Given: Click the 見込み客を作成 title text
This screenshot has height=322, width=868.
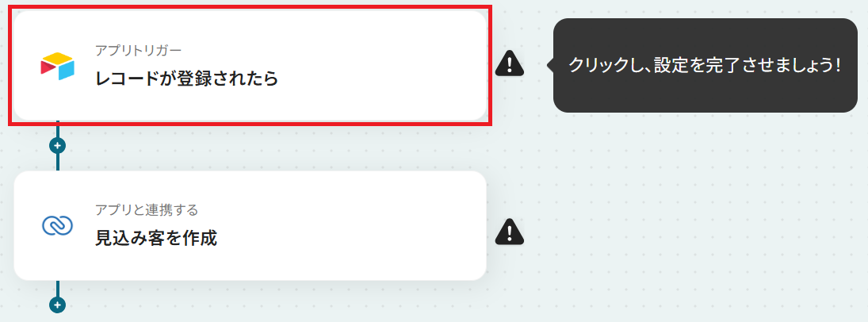Looking at the screenshot, I should 156,238.
